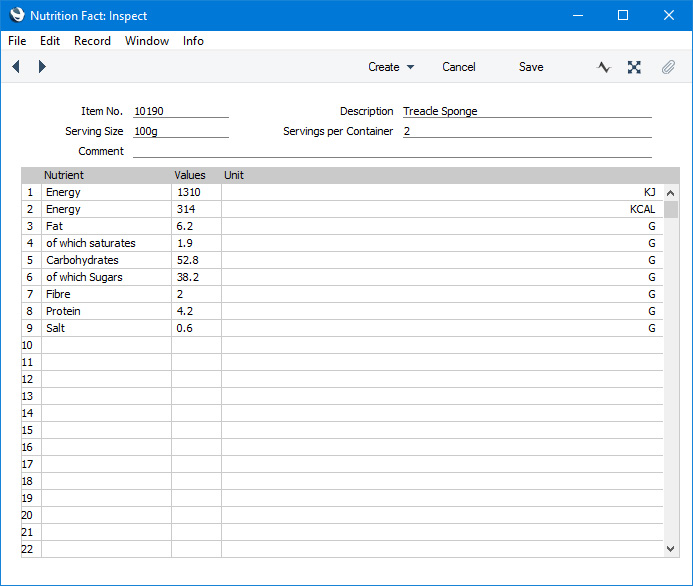Click the value 1310 cell
The image size is (693, 586).
(197, 192)
